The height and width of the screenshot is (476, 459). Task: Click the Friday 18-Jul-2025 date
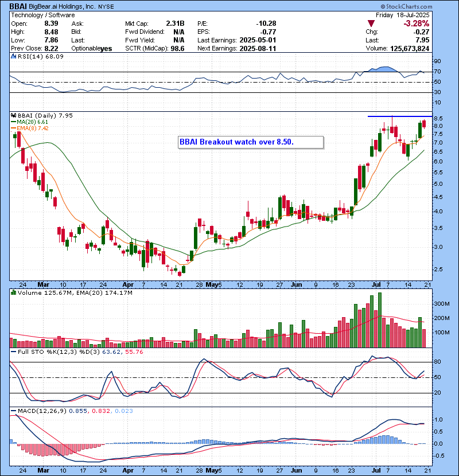tap(403, 15)
